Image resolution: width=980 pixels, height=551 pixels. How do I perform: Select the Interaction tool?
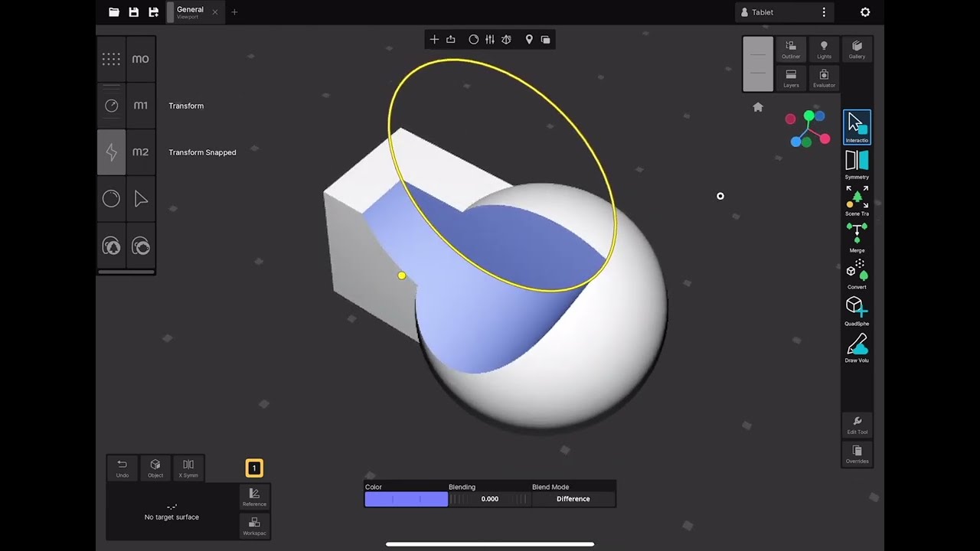pos(857,127)
